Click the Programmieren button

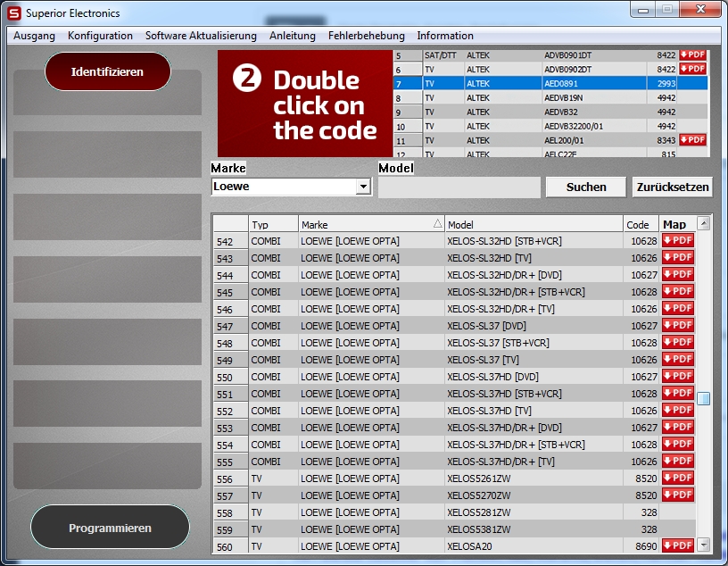click(x=110, y=528)
